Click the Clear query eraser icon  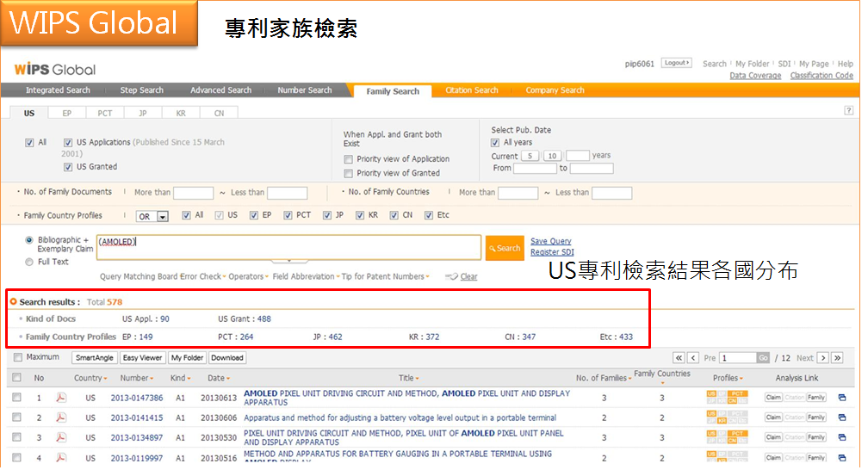tap(452, 276)
